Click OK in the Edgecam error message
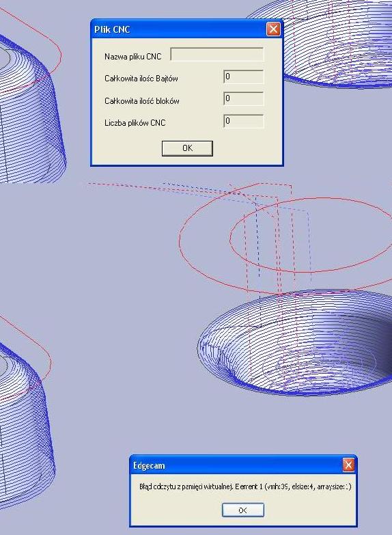Screen dimensions: 392x535 pyautogui.click(x=243, y=510)
